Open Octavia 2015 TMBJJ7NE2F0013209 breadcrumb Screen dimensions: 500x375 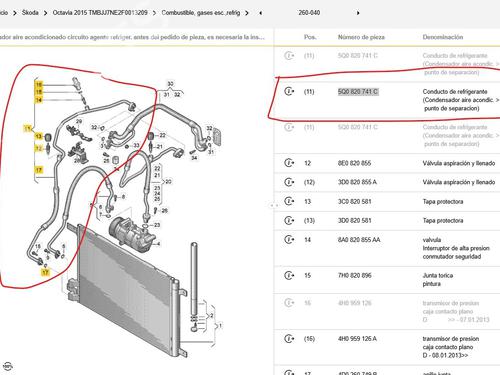click(x=100, y=13)
